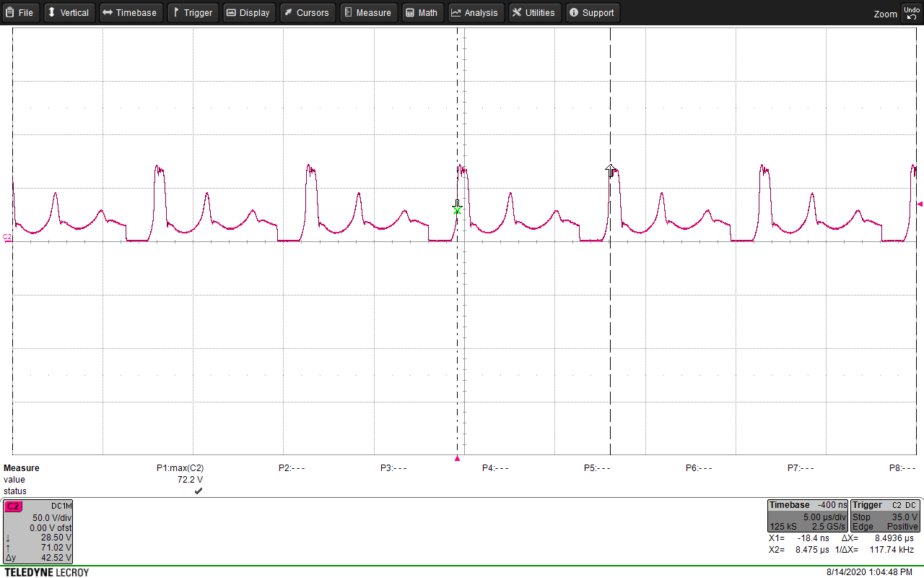Select the P7 measurement slot
This screenshot has height=578, width=924.
click(801, 468)
